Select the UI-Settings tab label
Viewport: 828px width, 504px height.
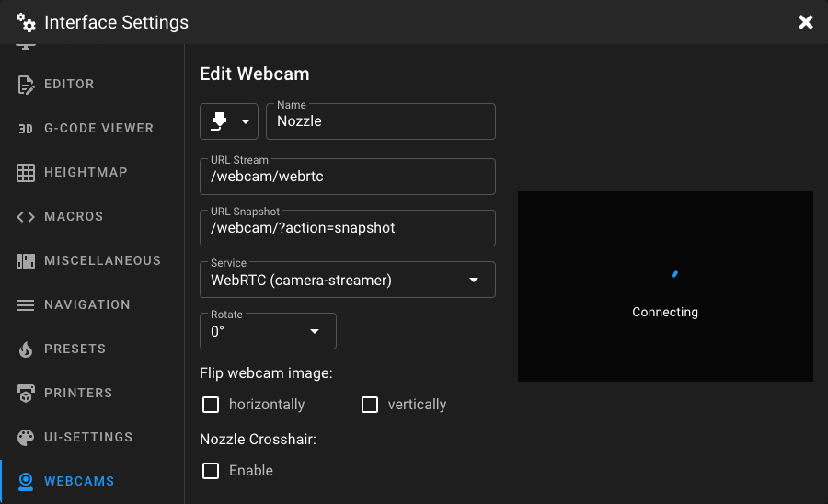pos(88,437)
